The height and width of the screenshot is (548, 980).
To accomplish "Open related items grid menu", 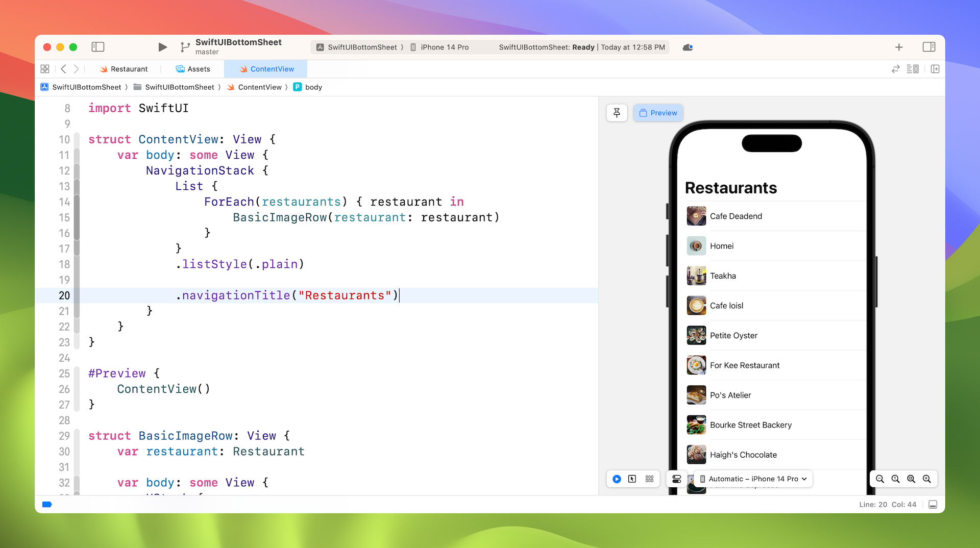I will pyautogui.click(x=45, y=69).
